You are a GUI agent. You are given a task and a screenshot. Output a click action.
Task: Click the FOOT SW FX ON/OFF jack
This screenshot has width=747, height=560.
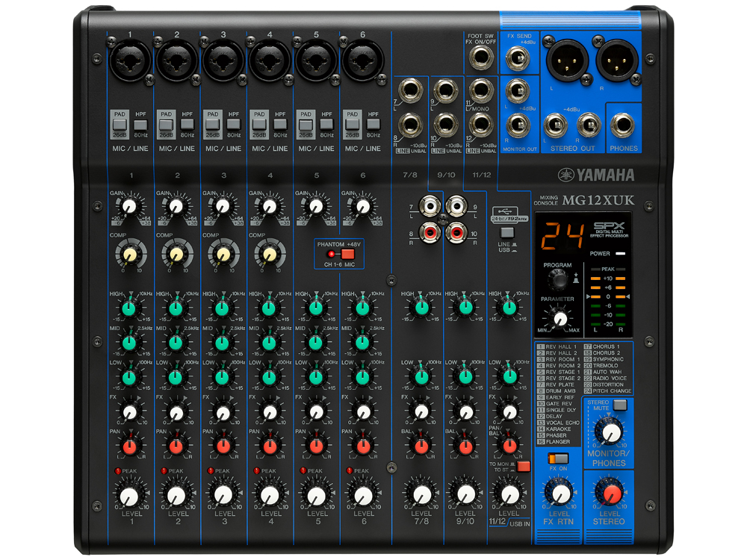[x=480, y=58]
